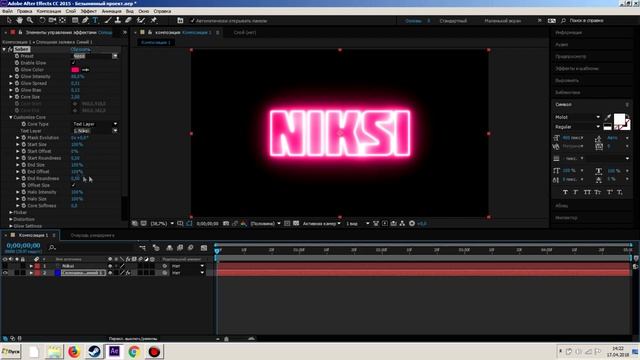
Task: Select the Eraser tool
Action: pyautogui.click(x=128, y=20)
